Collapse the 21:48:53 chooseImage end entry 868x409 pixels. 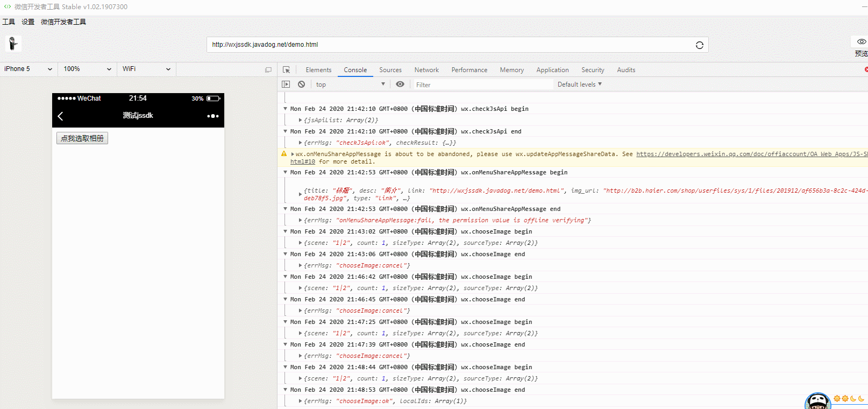pos(286,390)
